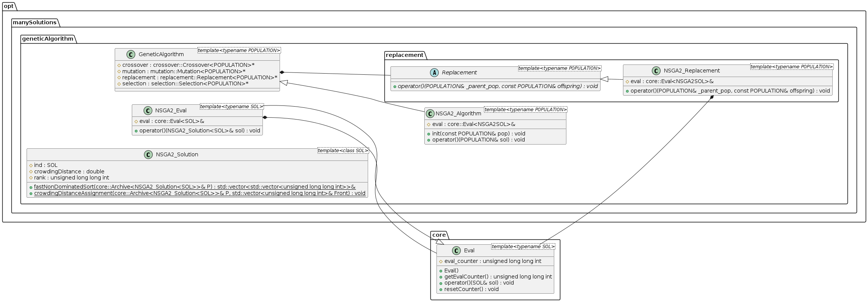
Task: Click the 'ind : SOL' field
Action: (x=46, y=165)
